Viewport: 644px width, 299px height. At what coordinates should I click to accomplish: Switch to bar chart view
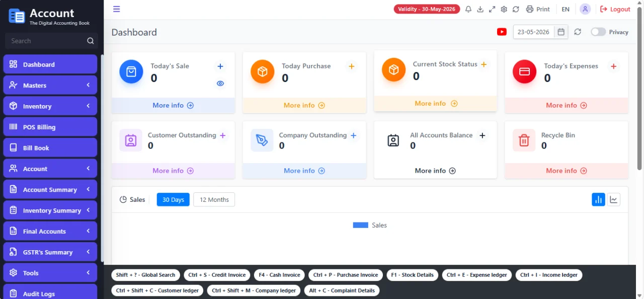tap(598, 199)
